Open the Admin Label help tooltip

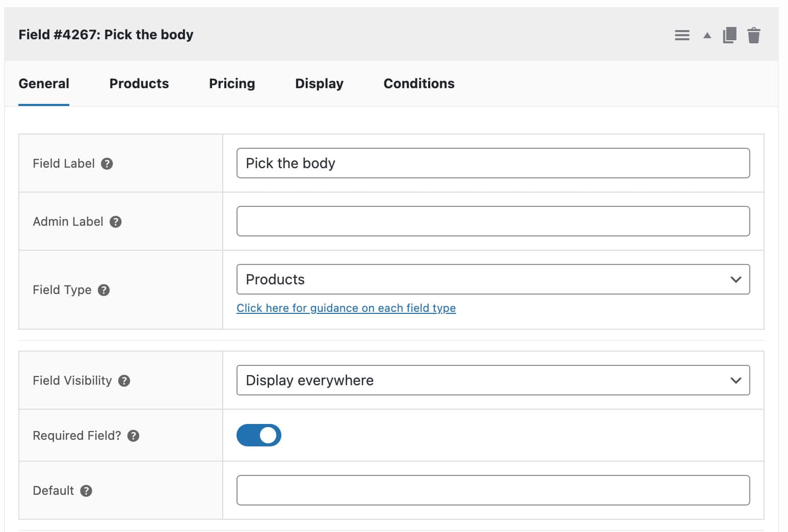point(115,222)
